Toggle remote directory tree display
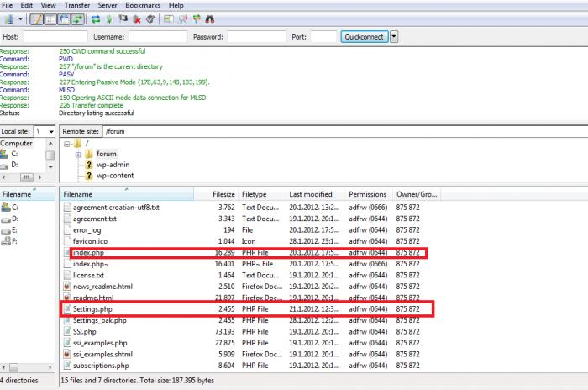The height and width of the screenshot is (390, 588). 64,19
